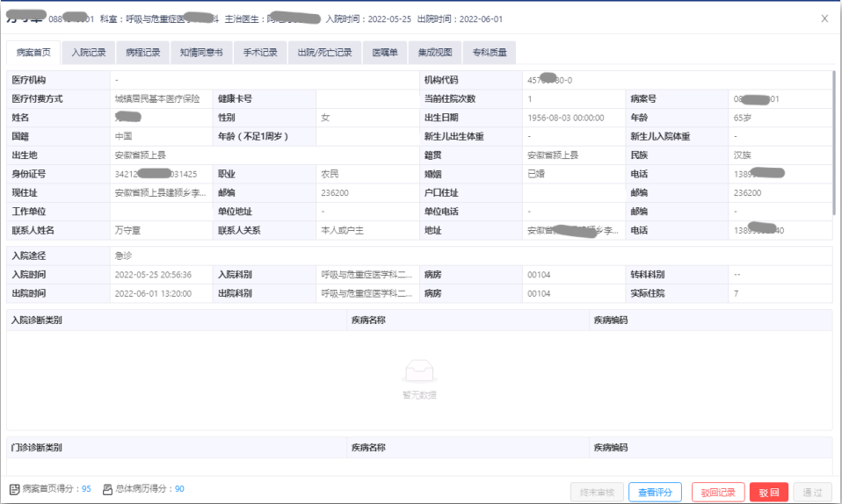This screenshot has height=504, width=842.
Task: Click the 出生地 value 安徽省颍上县
Action: (x=140, y=155)
